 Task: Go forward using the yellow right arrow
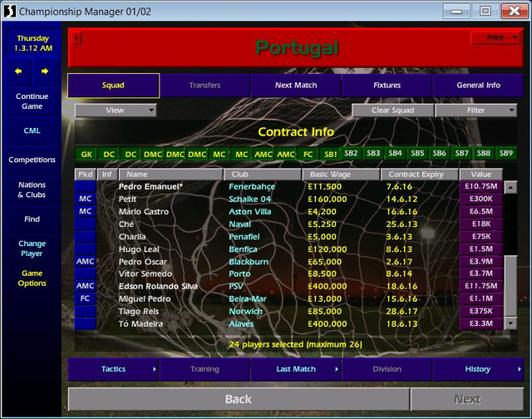[x=45, y=71]
